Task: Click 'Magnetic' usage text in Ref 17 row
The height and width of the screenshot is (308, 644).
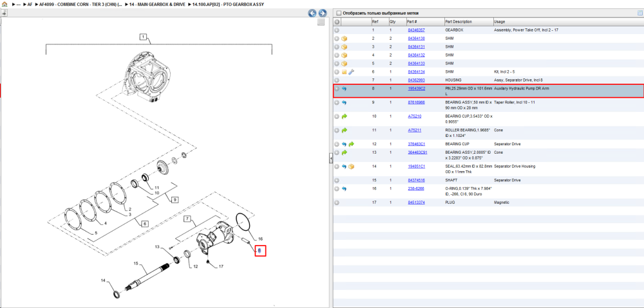Action: 502,203
